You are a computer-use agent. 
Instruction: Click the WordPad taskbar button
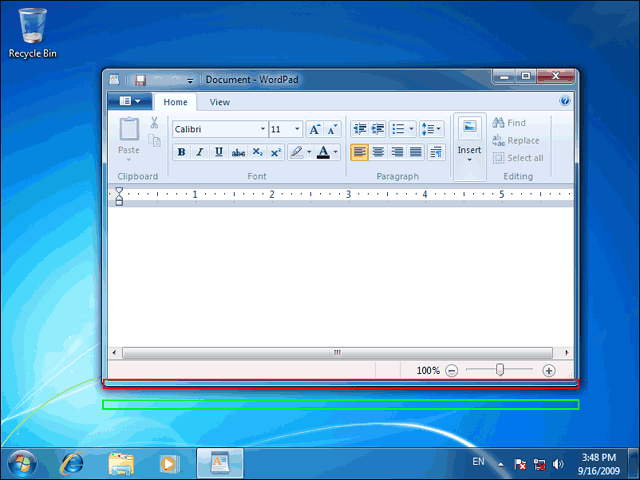coord(220,464)
